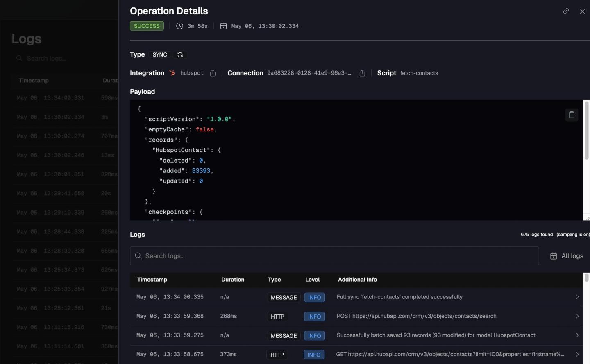The image size is (590, 364).
Task: Click the HTTP badge in the 13:33:58.675 row
Action: coord(277,355)
